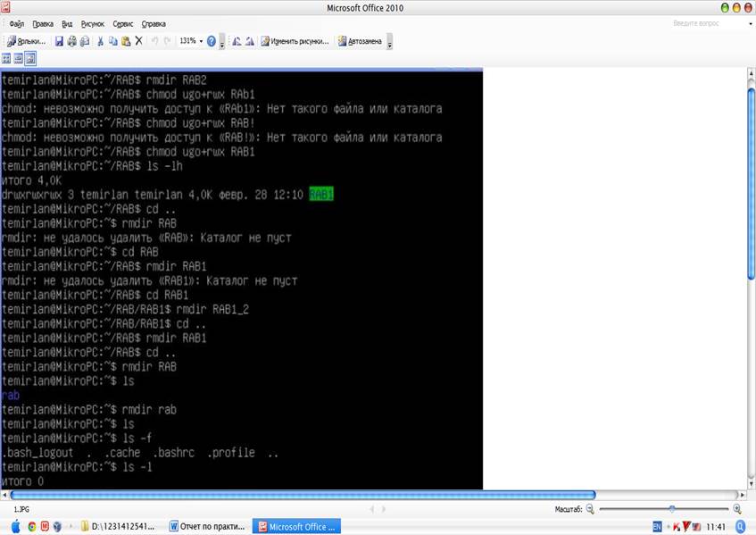Image resolution: width=756 pixels, height=535 pixels.
Task: Open the Сервис menu
Action: (x=122, y=23)
